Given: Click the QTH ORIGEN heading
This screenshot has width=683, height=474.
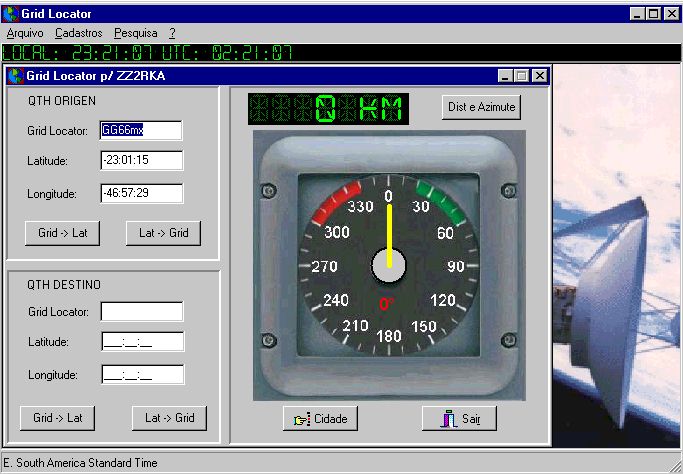Looking at the screenshot, I should [62, 101].
